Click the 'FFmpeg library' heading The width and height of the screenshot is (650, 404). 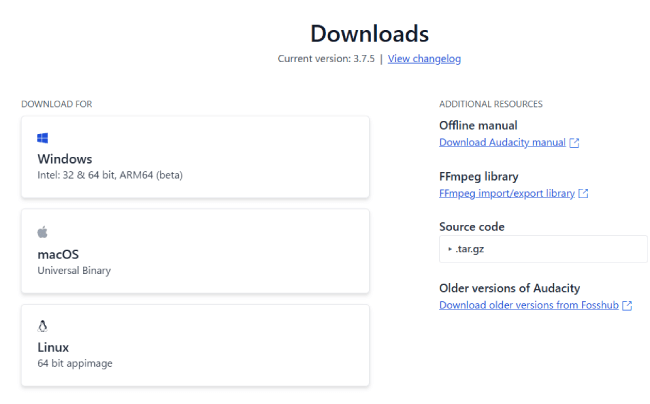coord(479,177)
